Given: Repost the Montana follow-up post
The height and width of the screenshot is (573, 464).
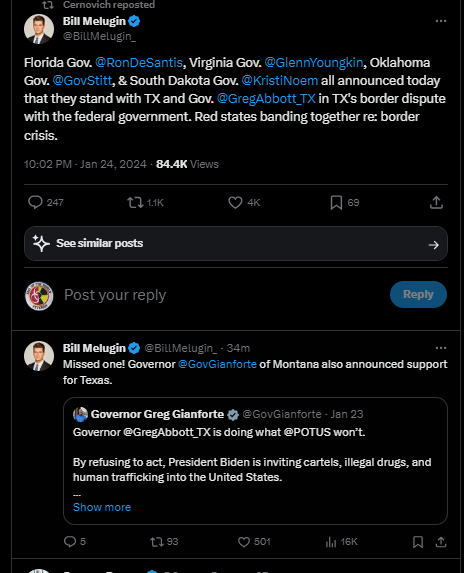Looking at the screenshot, I should point(157,542).
